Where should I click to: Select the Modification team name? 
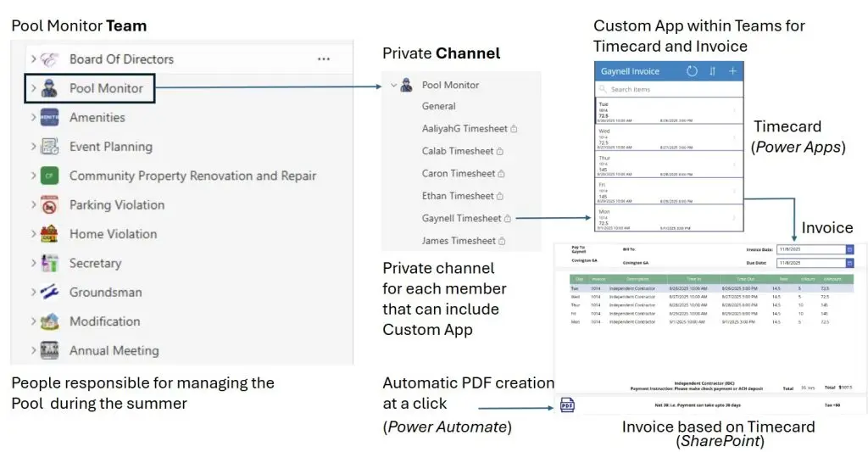(x=104, y=321)
